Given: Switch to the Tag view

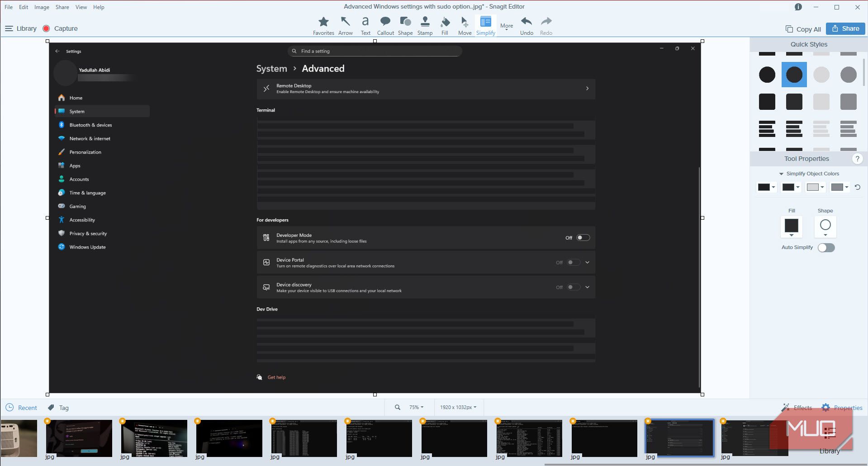Looking at the screenshot, I should (x=58, y=408).
